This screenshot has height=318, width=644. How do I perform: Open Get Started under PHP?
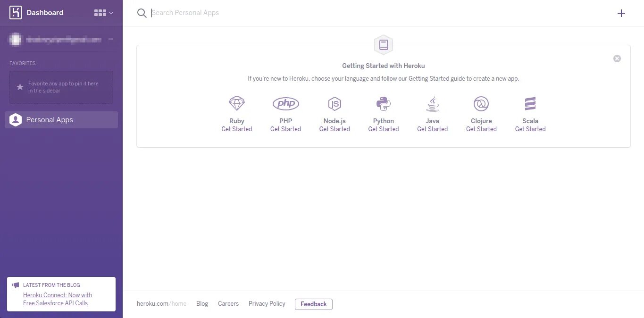(x=285, y=129)
